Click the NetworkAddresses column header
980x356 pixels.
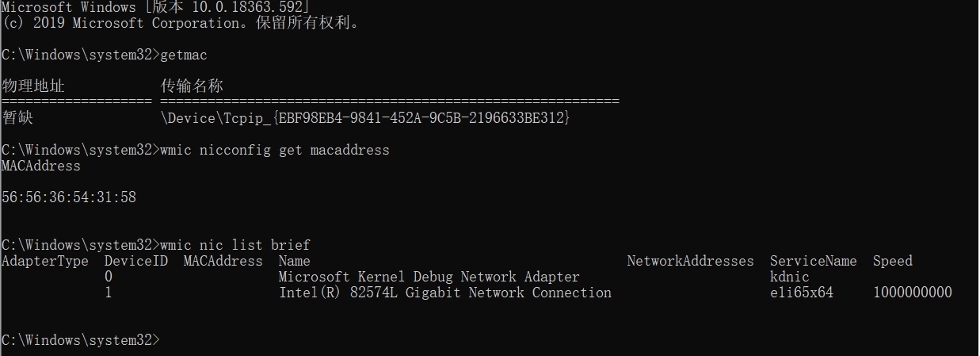tap(690, 261)
